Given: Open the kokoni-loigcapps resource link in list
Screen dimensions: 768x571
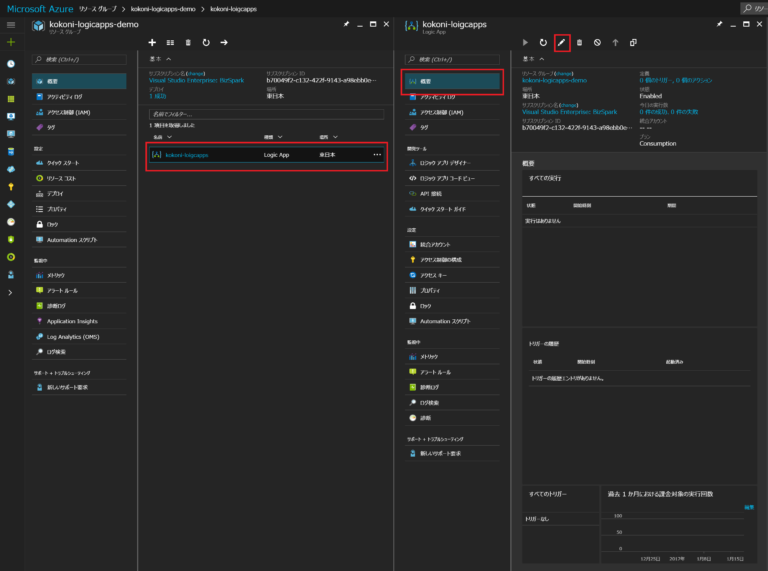Looking at the screenshot, I should click(186, 155).
